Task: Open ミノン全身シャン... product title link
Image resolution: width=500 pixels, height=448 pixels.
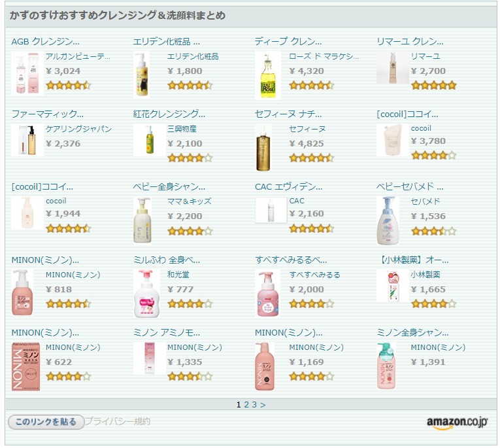Action: pyautogui.click(x=412, y=333)
